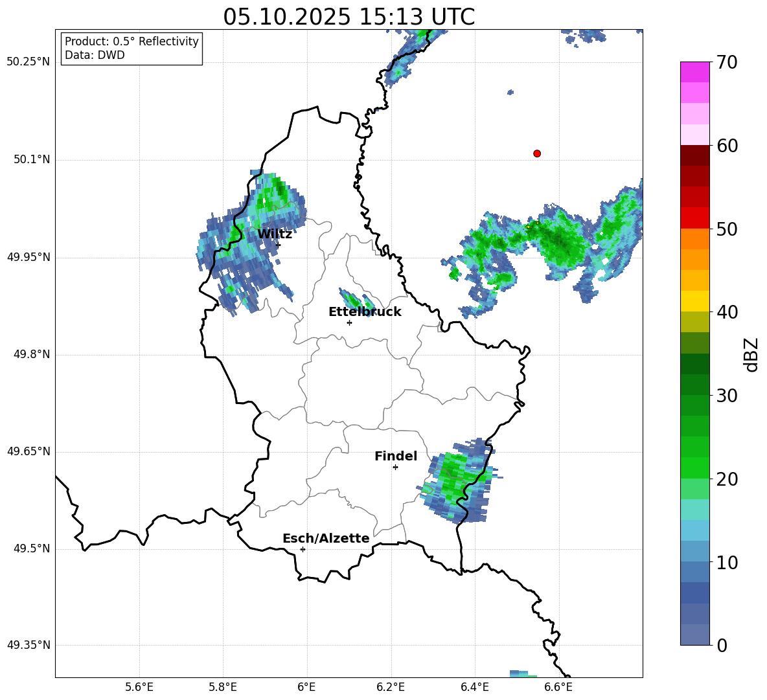Viewport: 767px width, 700px height.
Task: Click the yellow colorbar segment at 40
Action: tap(694, 301)
